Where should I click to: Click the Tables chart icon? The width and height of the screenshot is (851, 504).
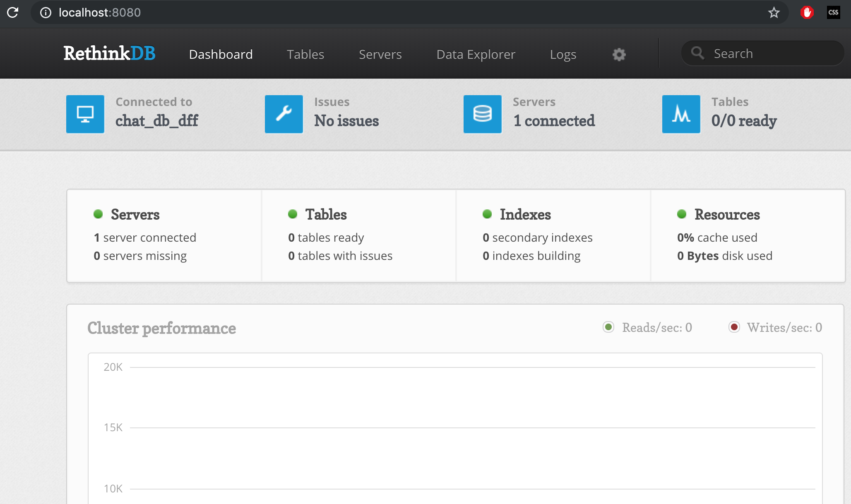[681, 114]
